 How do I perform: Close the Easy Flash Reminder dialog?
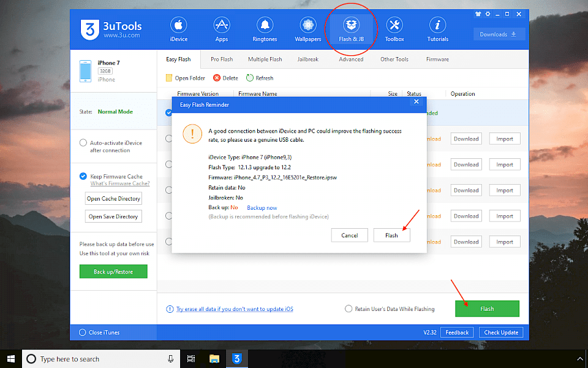[417, 102]
